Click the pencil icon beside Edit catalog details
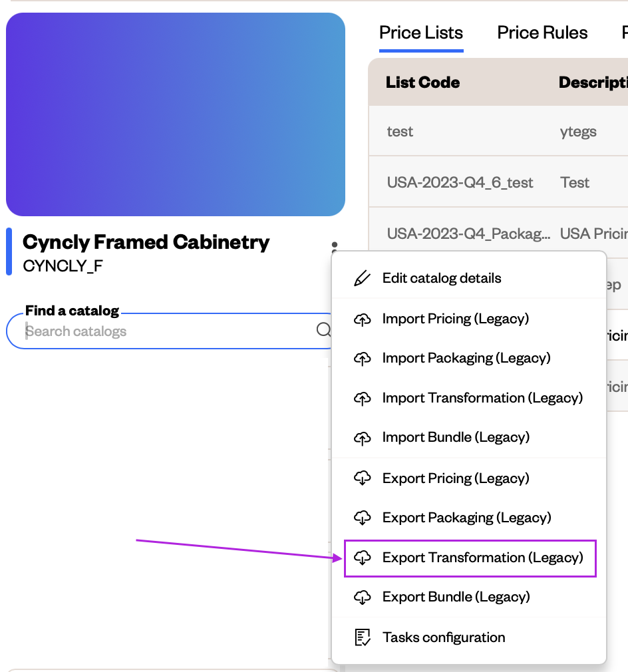Image resolution: width=628 pixels, height=672 pixels. click(362, 278)
